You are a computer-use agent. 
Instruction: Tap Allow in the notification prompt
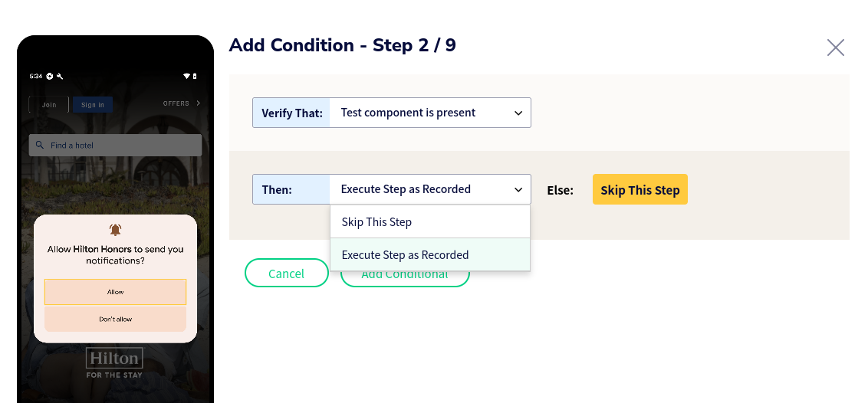115,292
